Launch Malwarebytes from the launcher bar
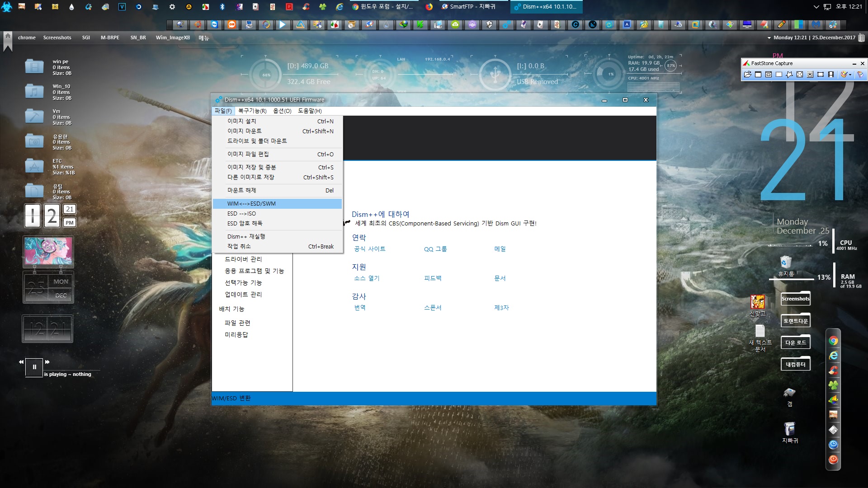 tap(816, 24)
